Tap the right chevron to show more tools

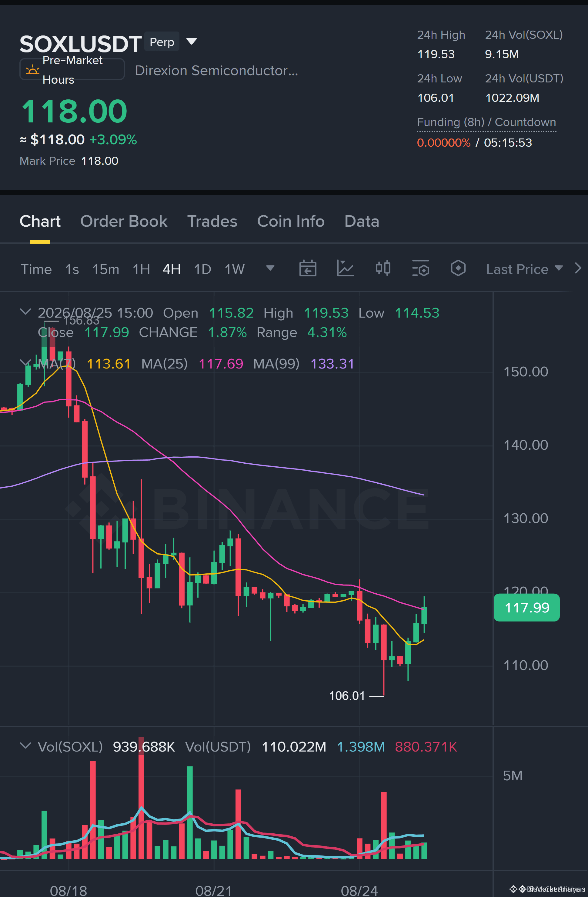(x=578, y=268)
